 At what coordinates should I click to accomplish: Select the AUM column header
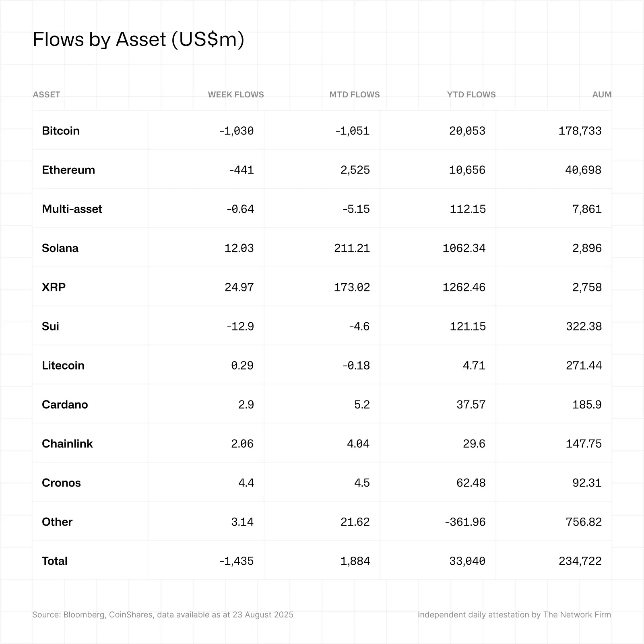pyautogui.click(x=601, y=95)
